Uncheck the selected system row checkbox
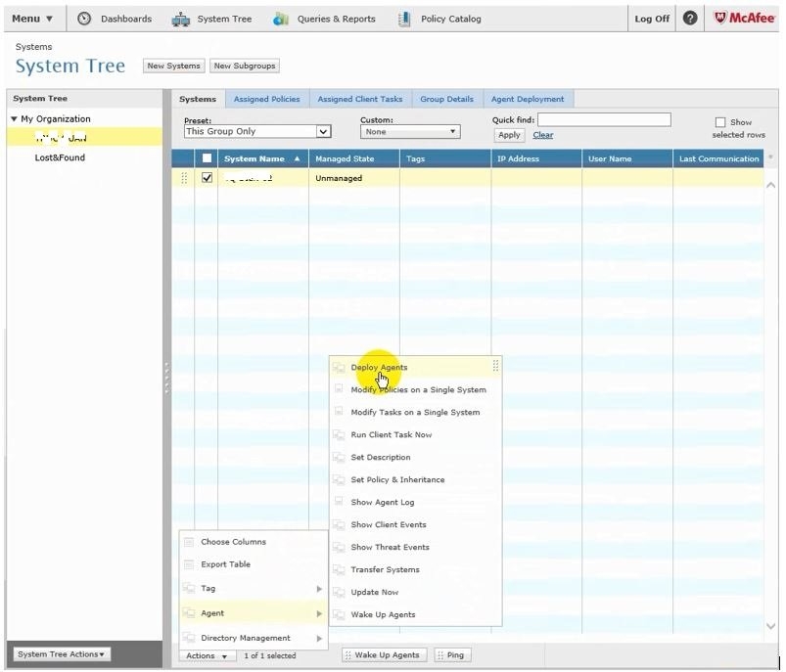 (207, 178)
